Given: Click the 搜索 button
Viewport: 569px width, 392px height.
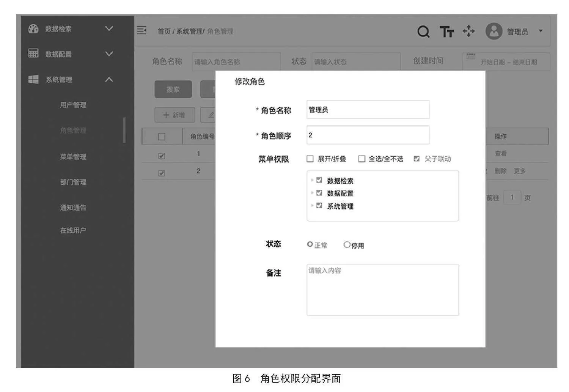Looking at the screenshot, I should point(173,89).
